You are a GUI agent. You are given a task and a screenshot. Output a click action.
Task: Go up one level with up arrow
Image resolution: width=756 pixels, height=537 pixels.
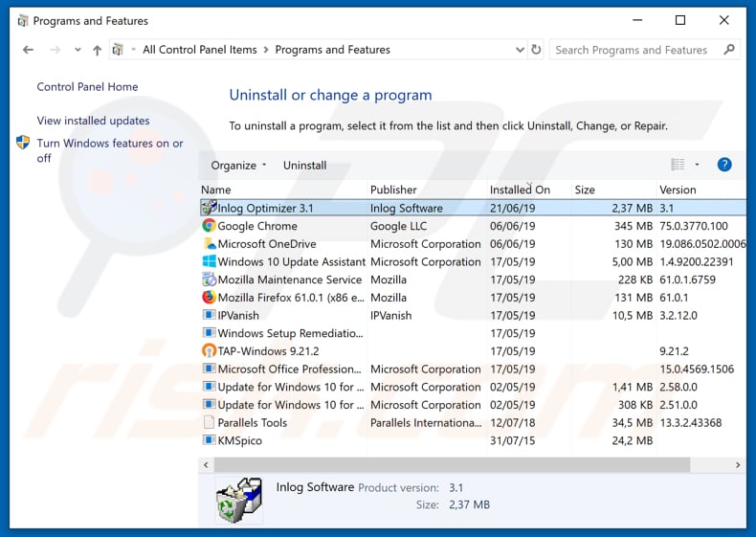point(97,50)
